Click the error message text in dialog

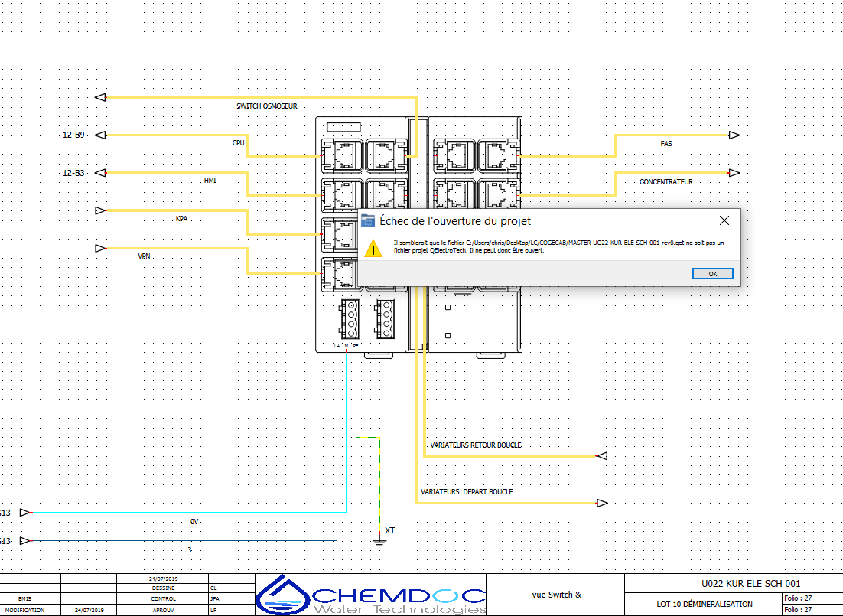557,246
